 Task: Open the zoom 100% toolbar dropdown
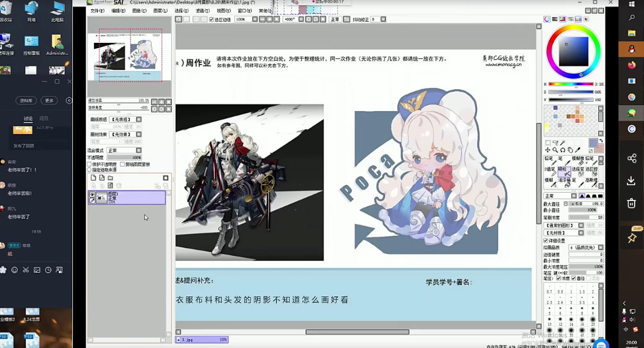(x=255, y=19)
